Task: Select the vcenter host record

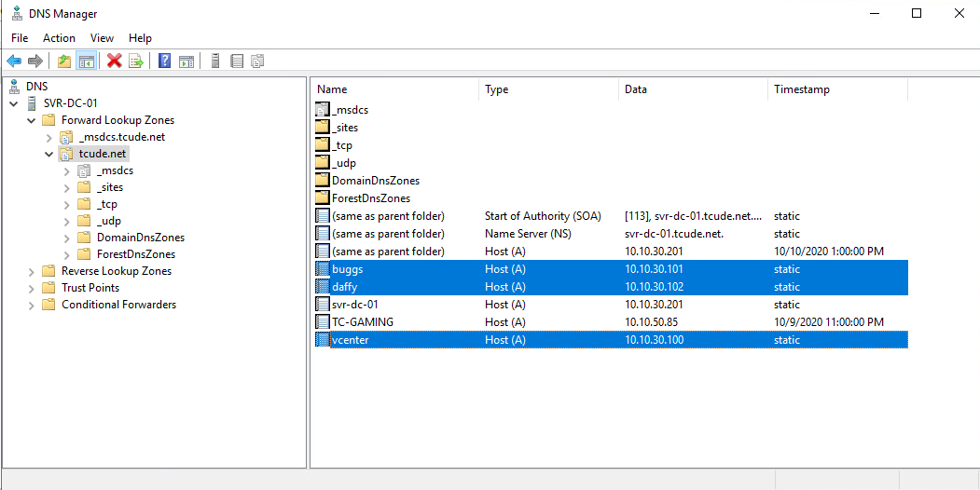Action: click(x=611, y=340)
